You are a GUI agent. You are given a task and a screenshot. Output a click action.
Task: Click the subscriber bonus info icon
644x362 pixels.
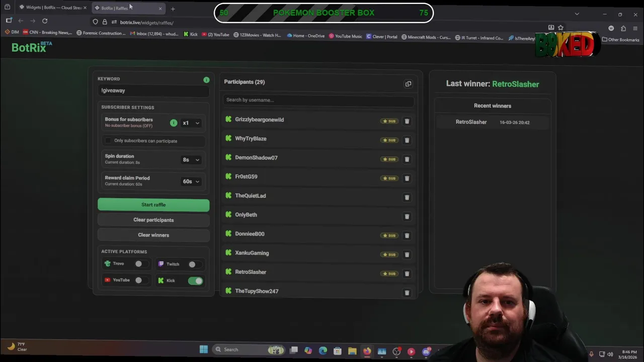(x=174, y=123)
